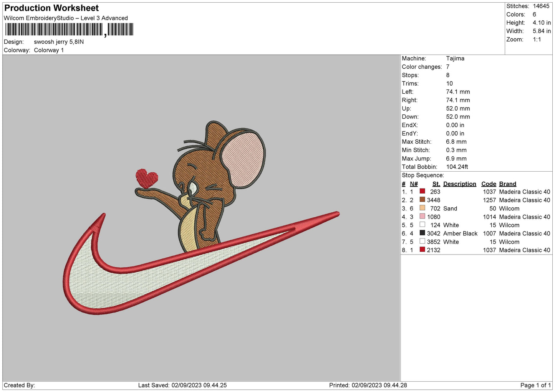Select red swatch in stop 1 row
The image size is (555, 392).
click(422, 192)
